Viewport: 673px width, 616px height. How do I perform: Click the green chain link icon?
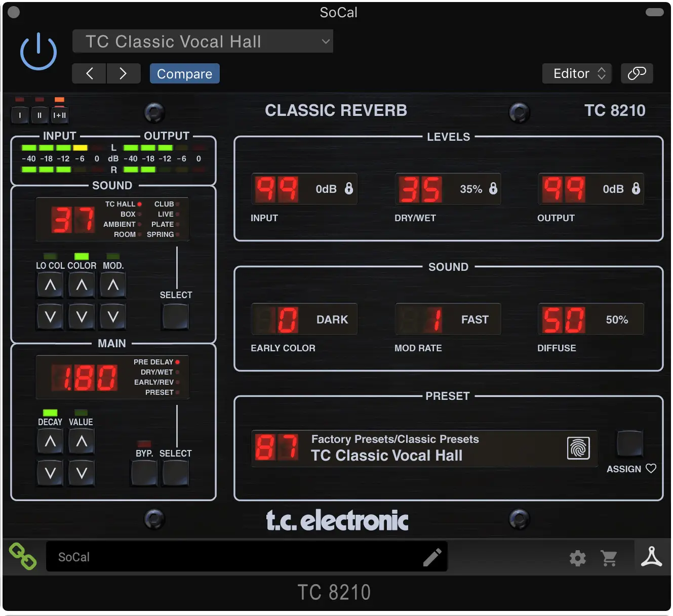pyautogui.click(x=23, y=556)
